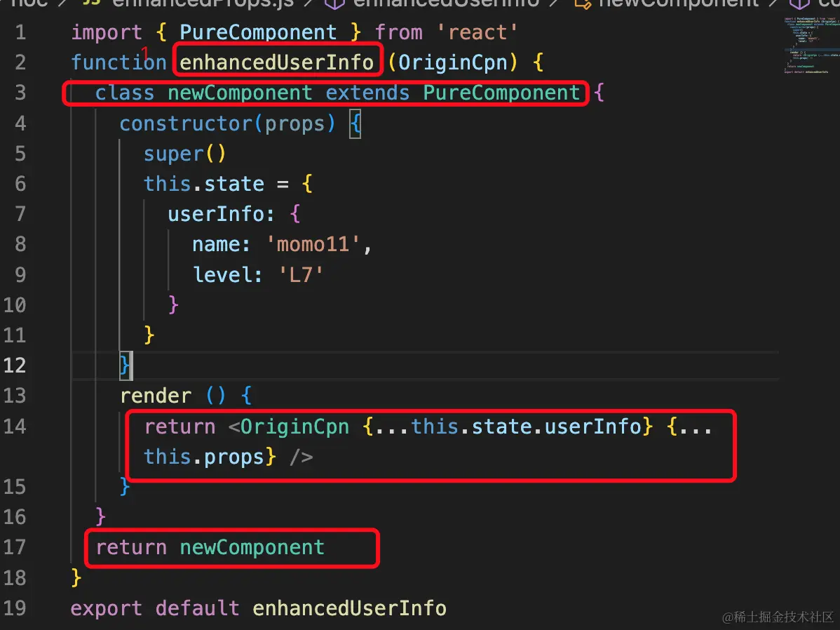Viewport: 840px width, 630px height.
Task: Click the 'return' keyword on line 17
Action: pos(131,547)
